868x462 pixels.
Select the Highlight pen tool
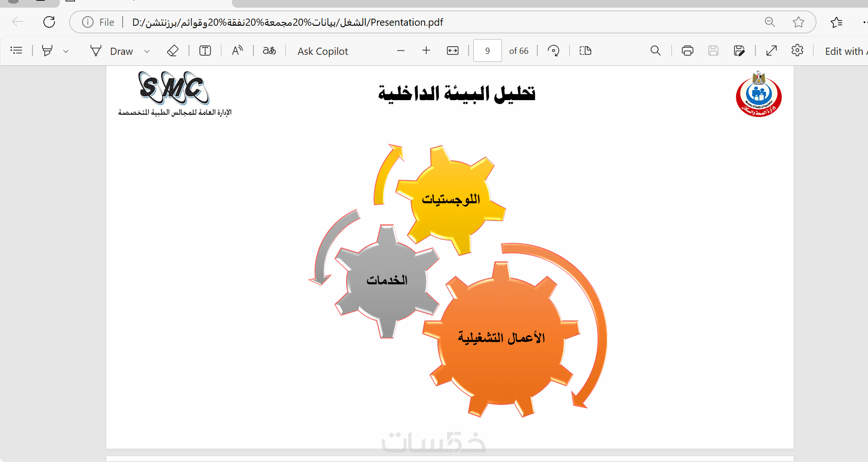tap(47, 51)
